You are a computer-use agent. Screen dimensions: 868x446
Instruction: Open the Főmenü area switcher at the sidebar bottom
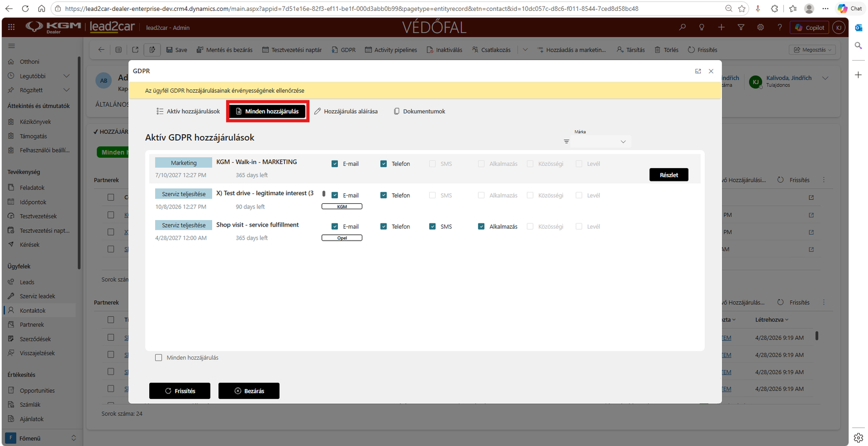pos(41,438)
